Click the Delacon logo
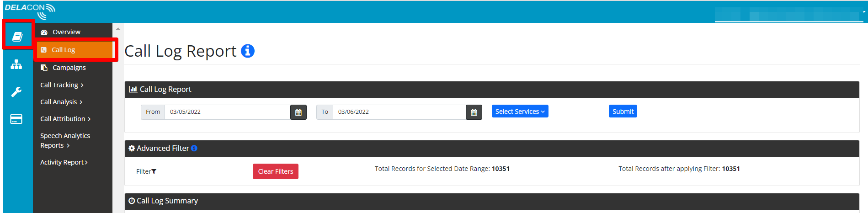The height and width of the screenshot is (213, 868). pos(30,11)
